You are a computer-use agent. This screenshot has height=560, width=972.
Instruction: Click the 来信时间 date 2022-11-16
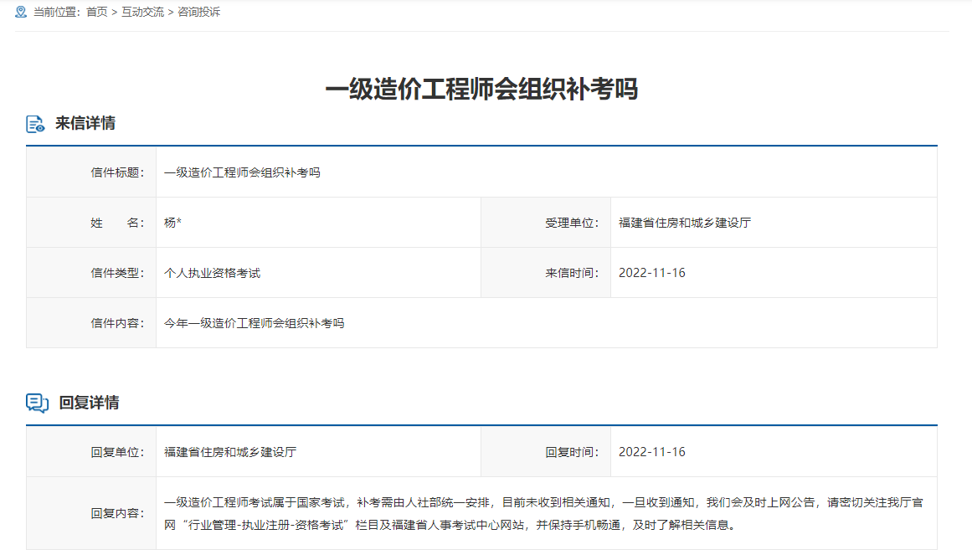click(x=652, y=273)
